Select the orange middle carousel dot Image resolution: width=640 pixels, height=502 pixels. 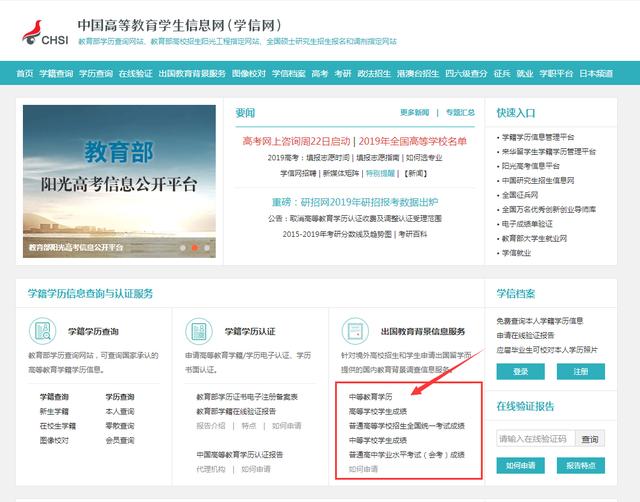pyautogui.click(x=195, y=248)
